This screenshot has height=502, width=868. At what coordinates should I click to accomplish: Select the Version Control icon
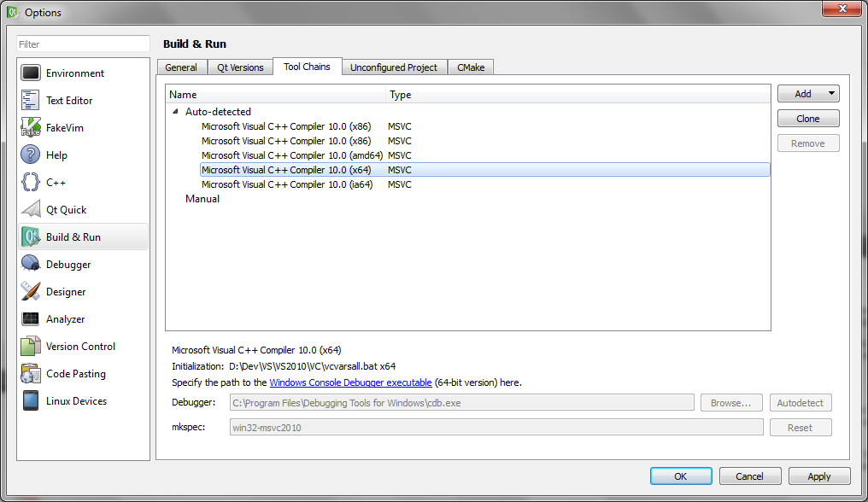[x=31, y=347]
